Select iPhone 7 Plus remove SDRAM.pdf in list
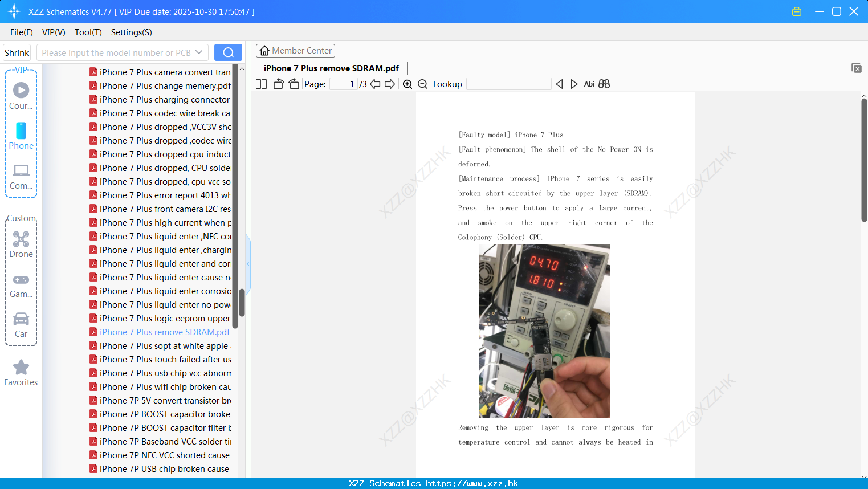 pyautogui.click(x=160, y=332)
